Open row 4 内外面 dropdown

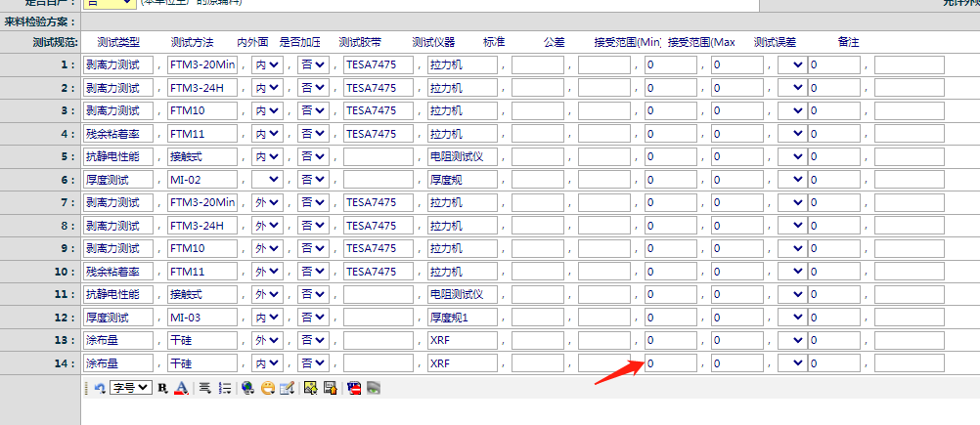[268, 134]
